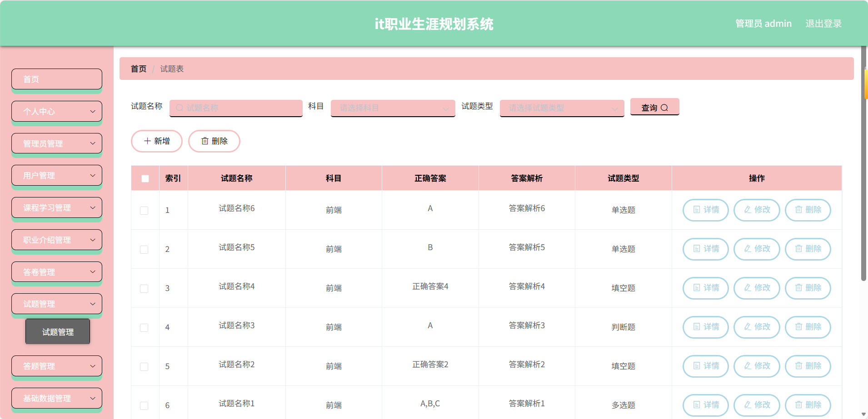The height and width of the screenshot is (419, 868).
Task: Click 删除 in the 试题名称4 row
Action: coord(808,288)
